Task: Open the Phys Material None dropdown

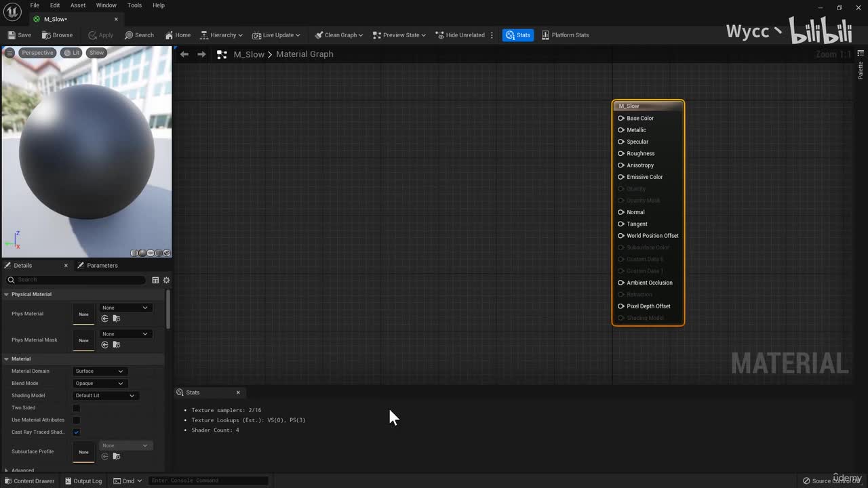Action: 125,308
